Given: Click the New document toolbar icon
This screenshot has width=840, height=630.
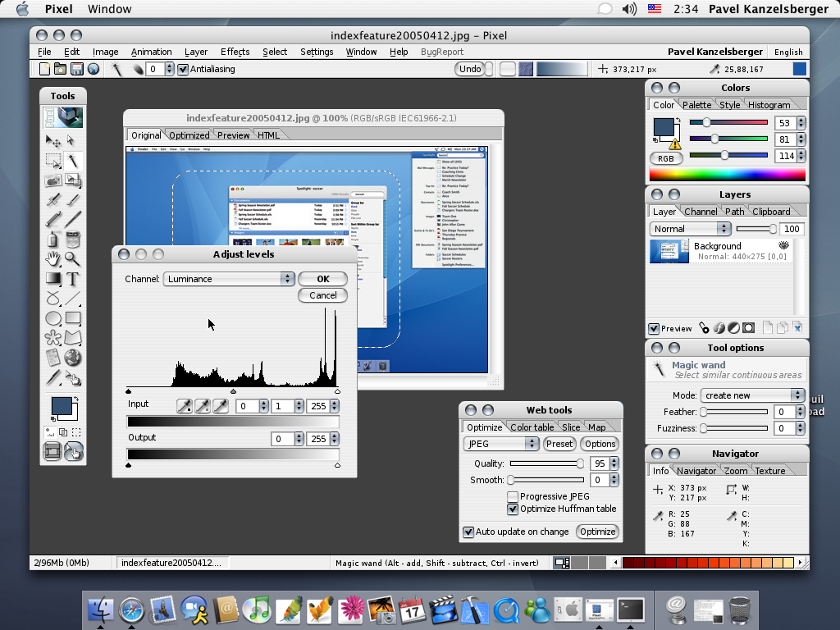Looking at the screenshot, I should pos(44,69).
